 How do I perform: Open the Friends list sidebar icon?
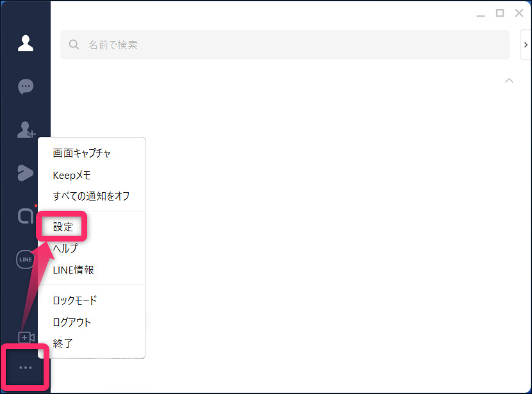click(x=26, y=43)
